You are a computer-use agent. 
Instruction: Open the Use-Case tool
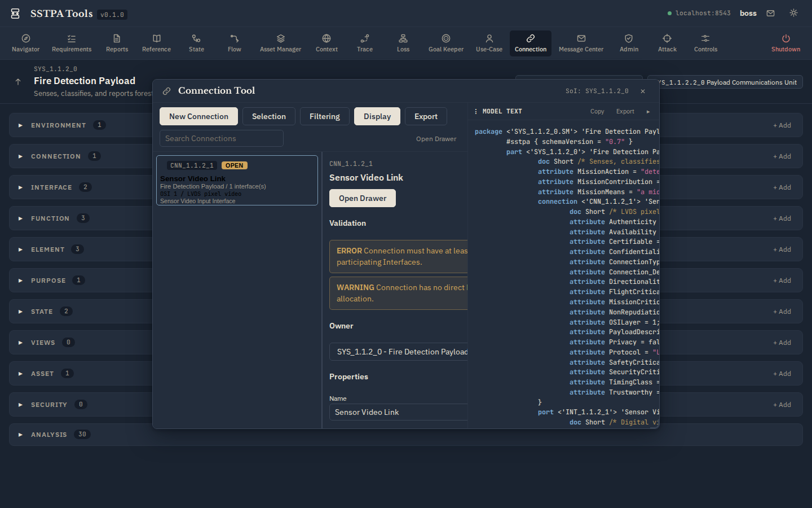pyautogui.click(x=489, y=43)
